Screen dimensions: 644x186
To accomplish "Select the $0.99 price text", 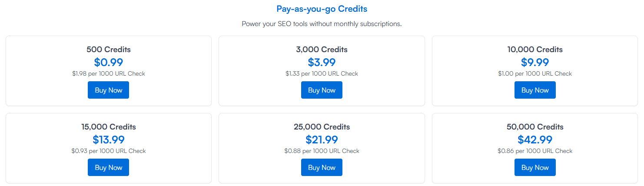I will (x=108, y=62).
